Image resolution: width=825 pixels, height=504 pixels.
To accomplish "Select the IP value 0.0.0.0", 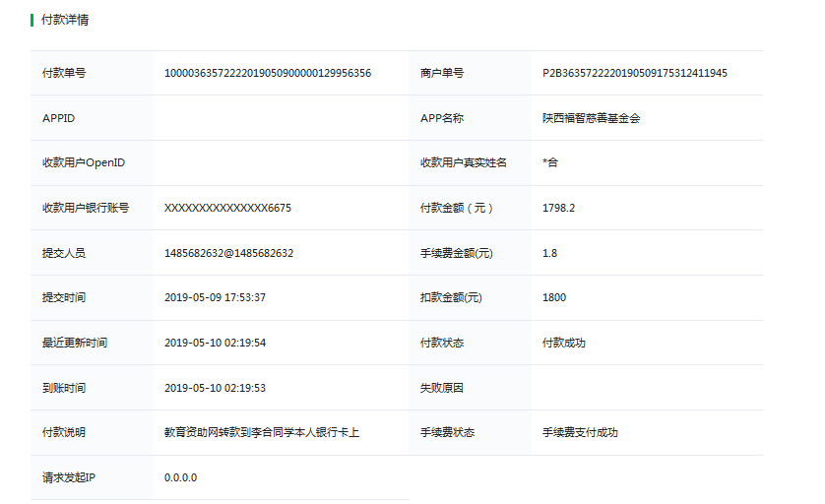I will click(x=180, y=477).
